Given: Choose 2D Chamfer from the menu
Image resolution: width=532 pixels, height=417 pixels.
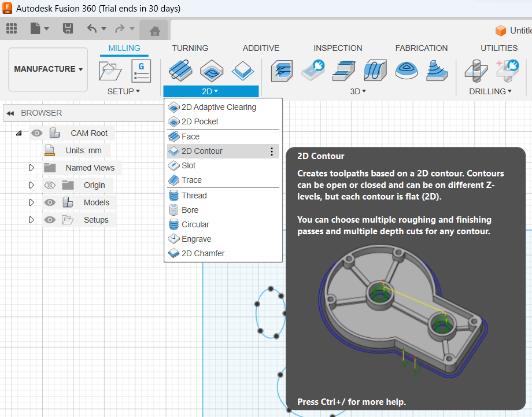Looking at the screenshot, I should click(223, 253).
